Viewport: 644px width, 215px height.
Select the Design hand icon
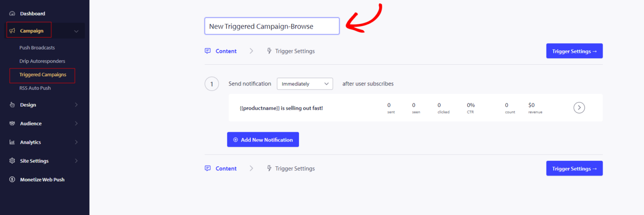[12, 105]
